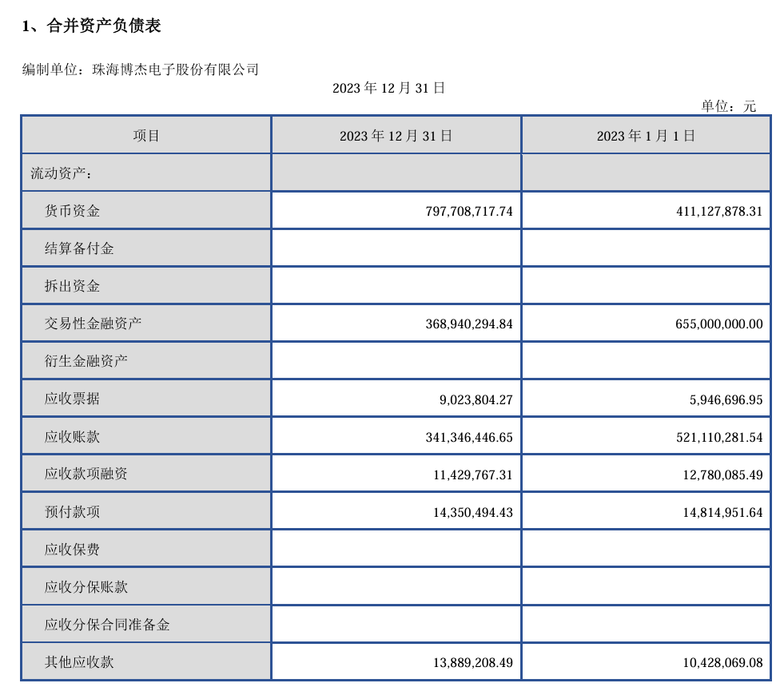784x691 pixels.
Task: Click the 应收分保合同准备金 row label
Action: point(107,625)
